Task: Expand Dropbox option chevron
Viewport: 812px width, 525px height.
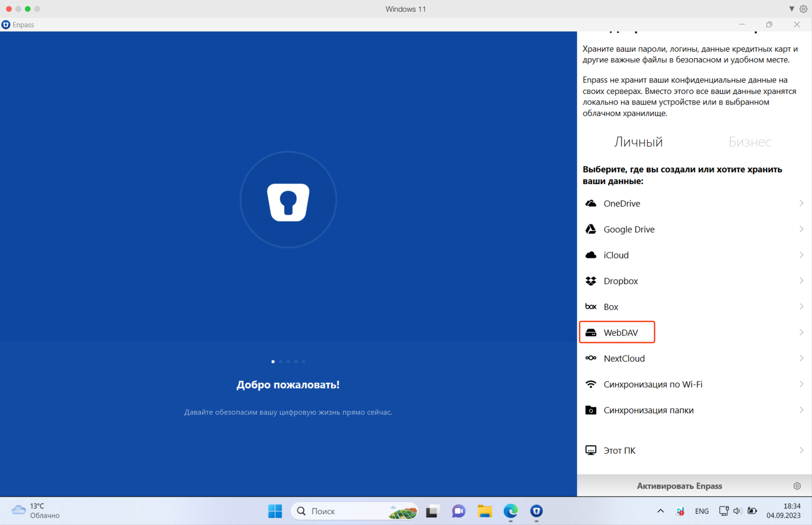Action: point(801,281)
